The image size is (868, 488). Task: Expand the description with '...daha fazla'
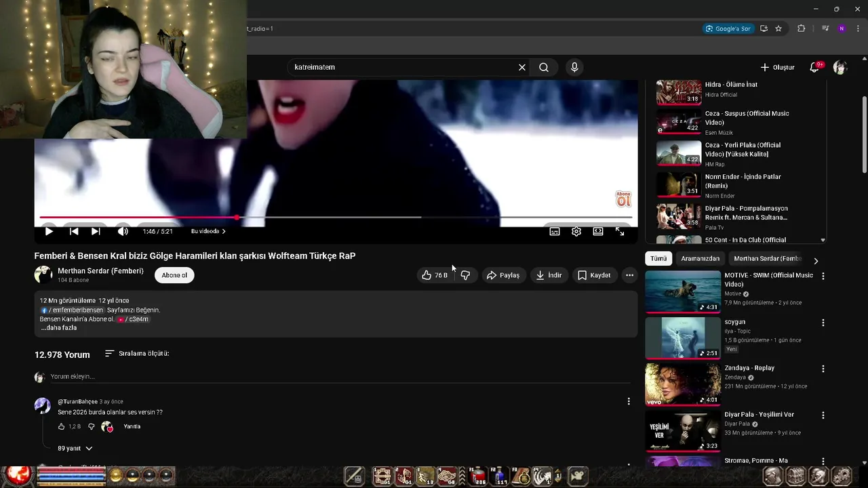58,328
